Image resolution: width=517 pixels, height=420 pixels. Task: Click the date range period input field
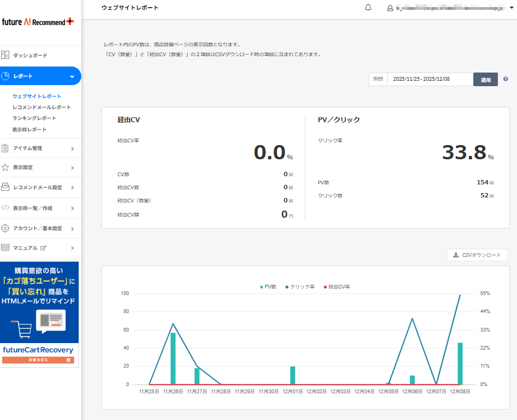[430, 79]
